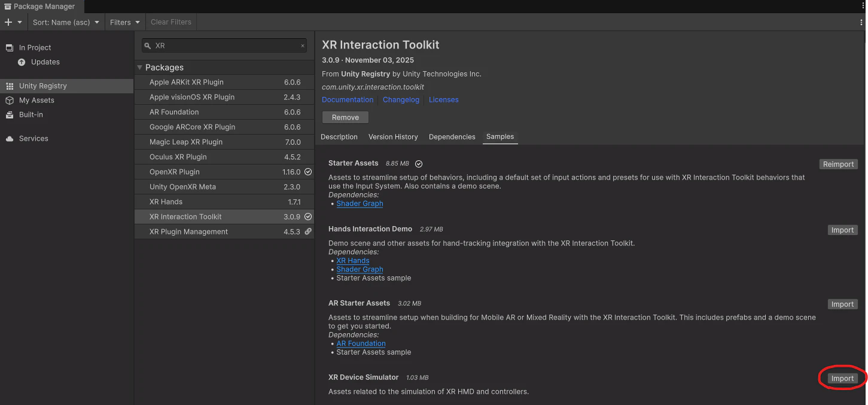Select XR Hands in the package list
Viewport: 868px width, 405px height.
click(166, 202)
